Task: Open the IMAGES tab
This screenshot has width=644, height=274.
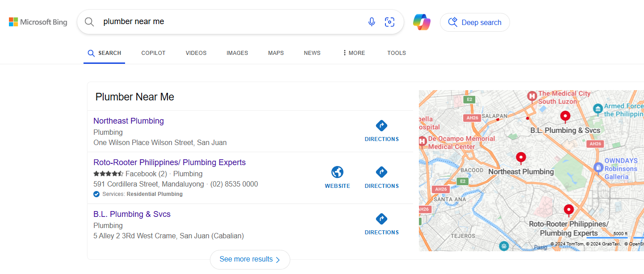Action: (x=237, y=53)
